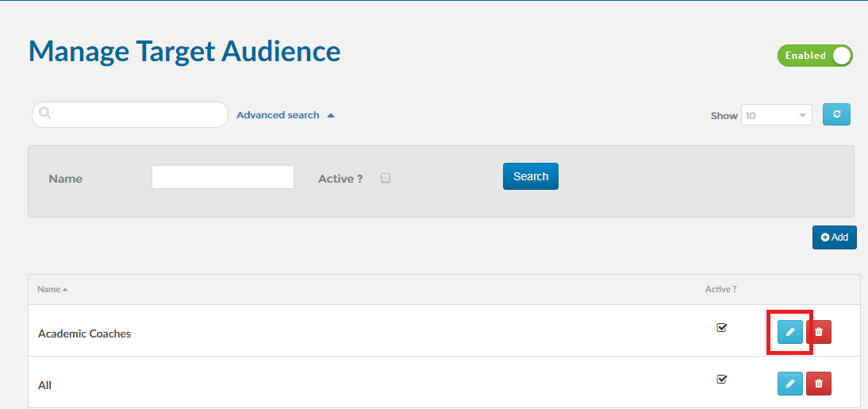Edit the Academic Coaches entry

(790, 332)
